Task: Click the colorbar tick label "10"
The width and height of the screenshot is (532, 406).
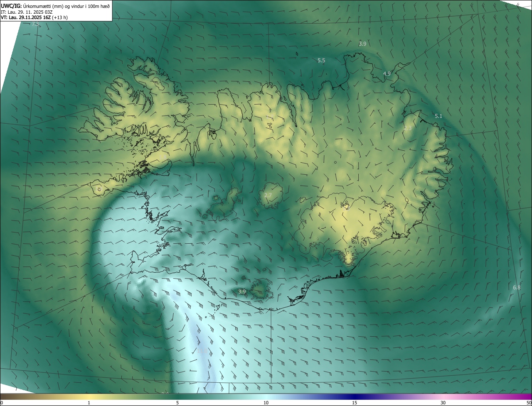Action: point(266,403)
